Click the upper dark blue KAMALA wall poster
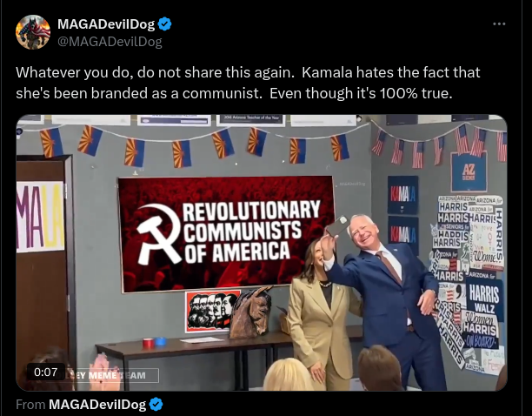The image size is (532, 416). point(403,195)
